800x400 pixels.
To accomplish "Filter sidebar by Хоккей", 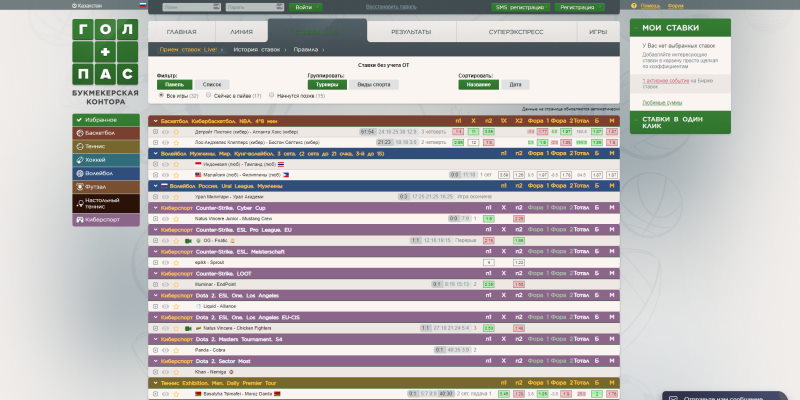I will pyautogui.click(x=106, y=160).
